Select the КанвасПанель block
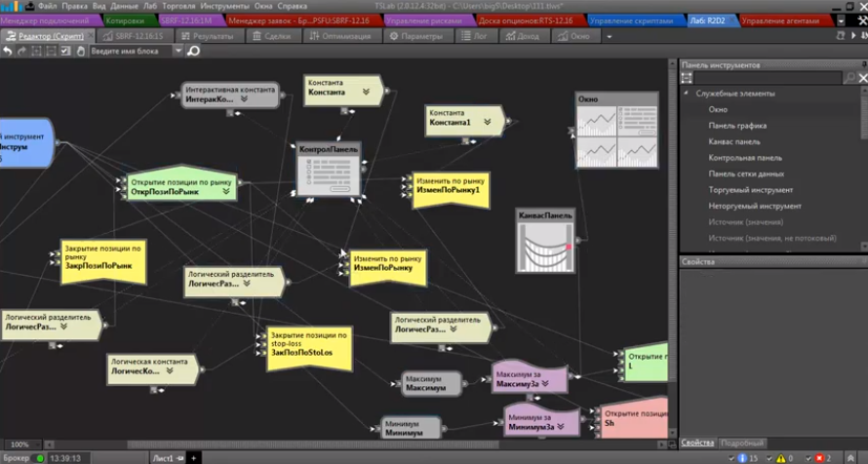The height and width of the screenshot is (464, 868). (x=545, y=241)
